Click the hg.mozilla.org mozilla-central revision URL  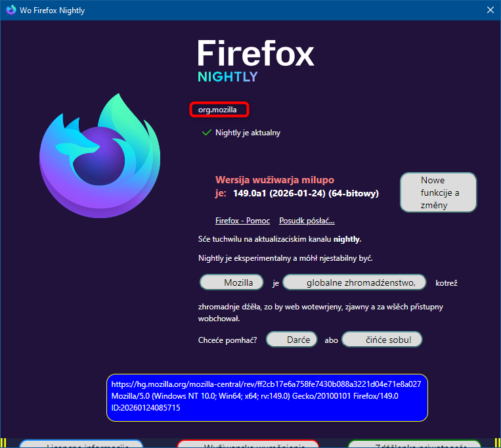(x=266, y=384)
